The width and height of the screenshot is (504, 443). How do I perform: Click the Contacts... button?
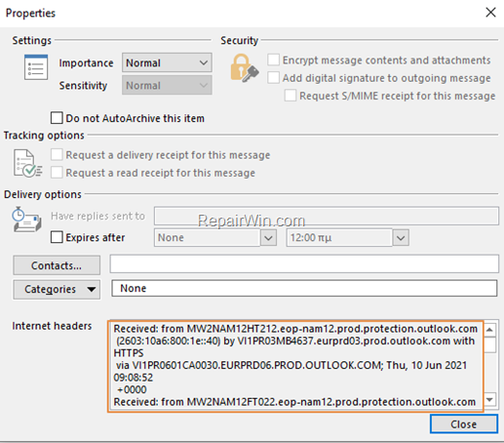click(x=57, y=265)
